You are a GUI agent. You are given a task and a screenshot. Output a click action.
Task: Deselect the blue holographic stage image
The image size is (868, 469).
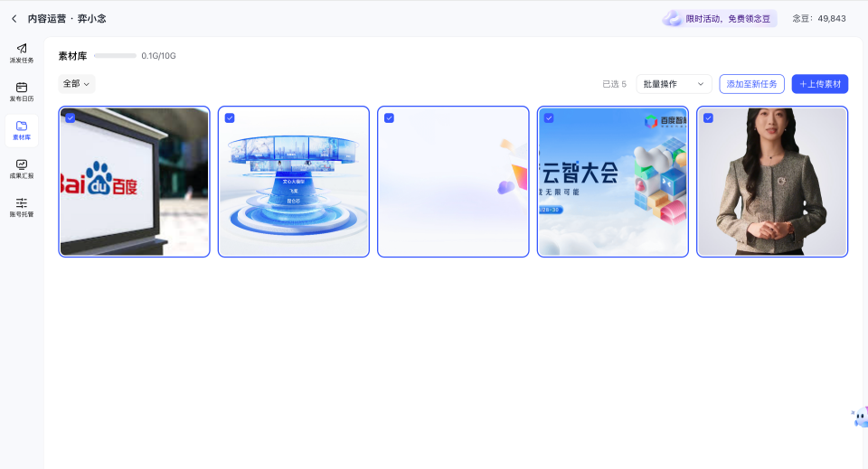pos(230,118)
